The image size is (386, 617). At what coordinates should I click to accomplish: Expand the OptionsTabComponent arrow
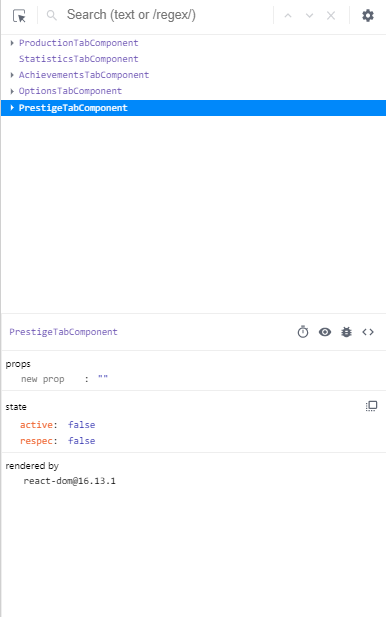click(x=12, y=91)
